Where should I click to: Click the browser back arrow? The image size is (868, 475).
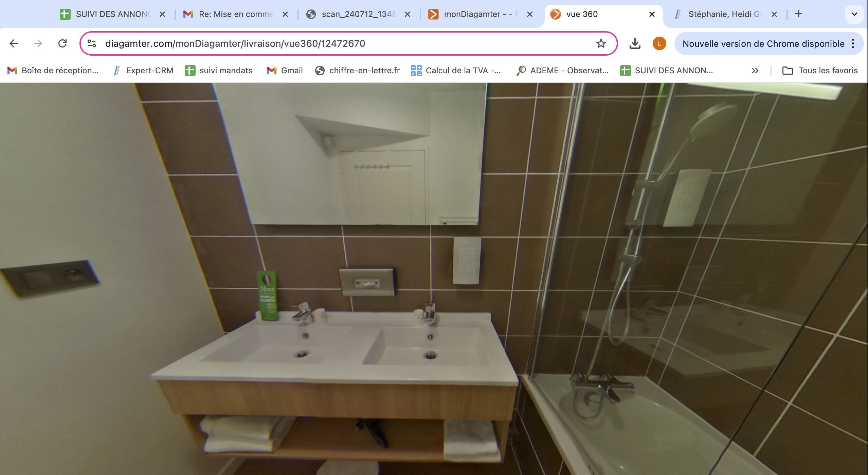(x=14, y=43)
